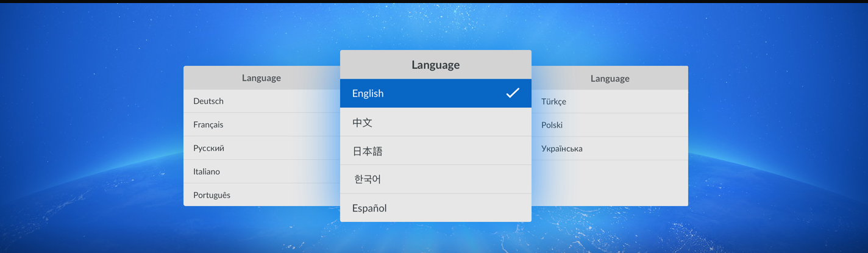The image size is (868, 253).
Task: Click the center panel's Language header
Action: coord(435,65)
